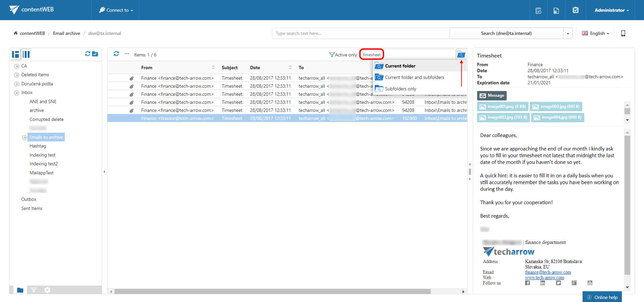Collapse the Inbox folder
Image resolution: width=644 pixels, height=302 pixels.
[x=16, y=93]
